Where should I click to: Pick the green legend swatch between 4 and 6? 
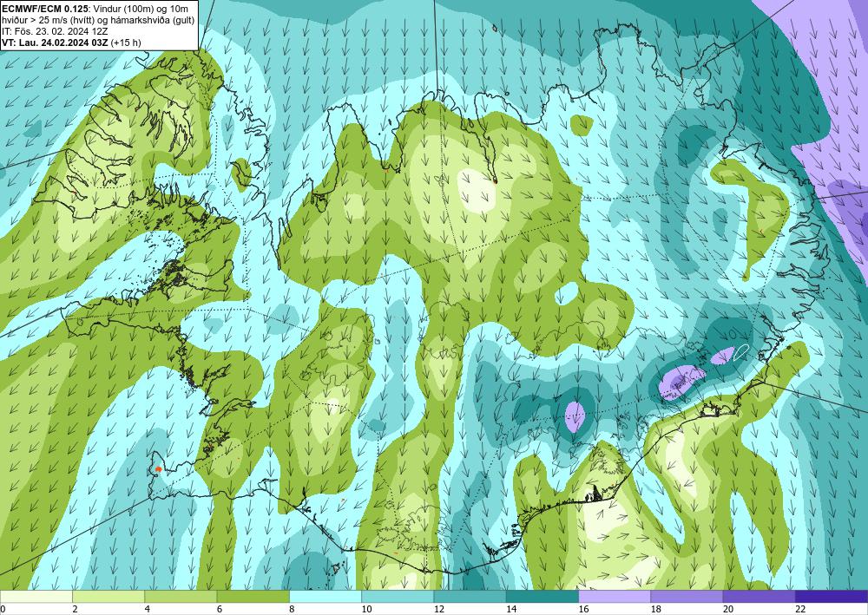tap(181, 596)
